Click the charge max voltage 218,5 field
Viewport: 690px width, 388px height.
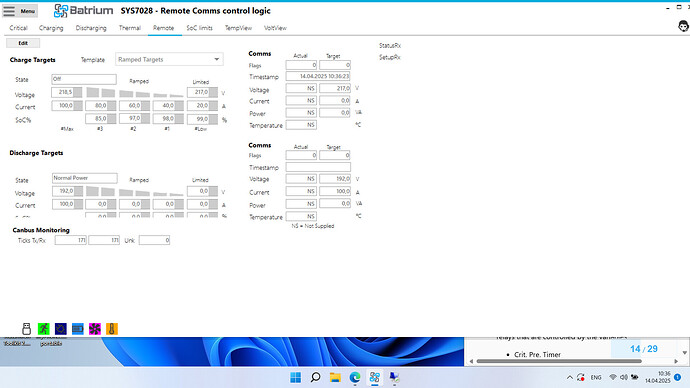62,92
